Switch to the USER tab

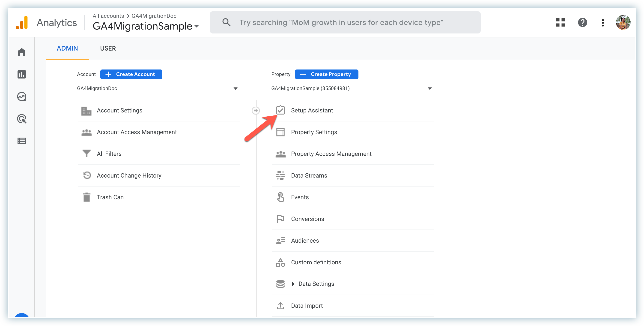pyautogui.click(x=108, y=48)
